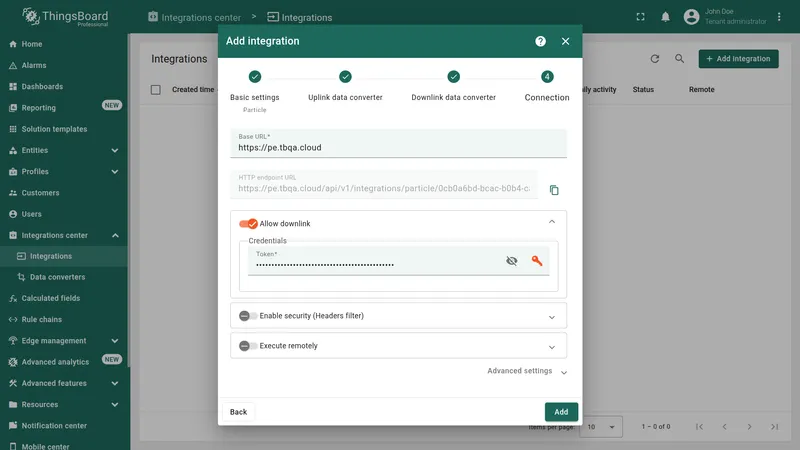This screenshot has width=800, height=450.
Task: Expand the Execute remotely panel chevron
Action: (552, 347)
